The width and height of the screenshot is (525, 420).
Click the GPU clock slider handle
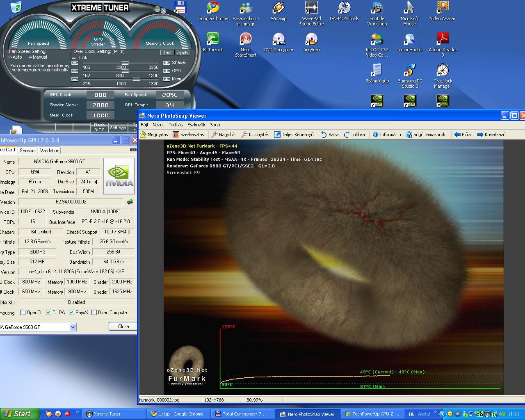(125, 71)
